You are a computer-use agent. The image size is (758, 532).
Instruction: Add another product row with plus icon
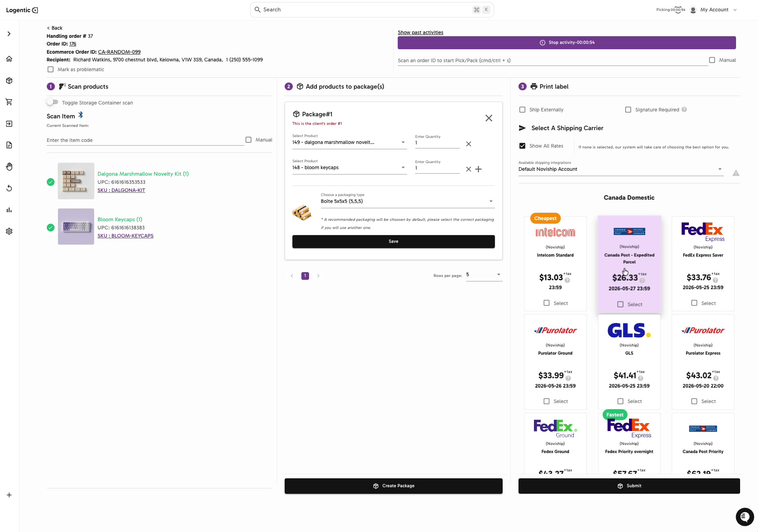[479, 169]
